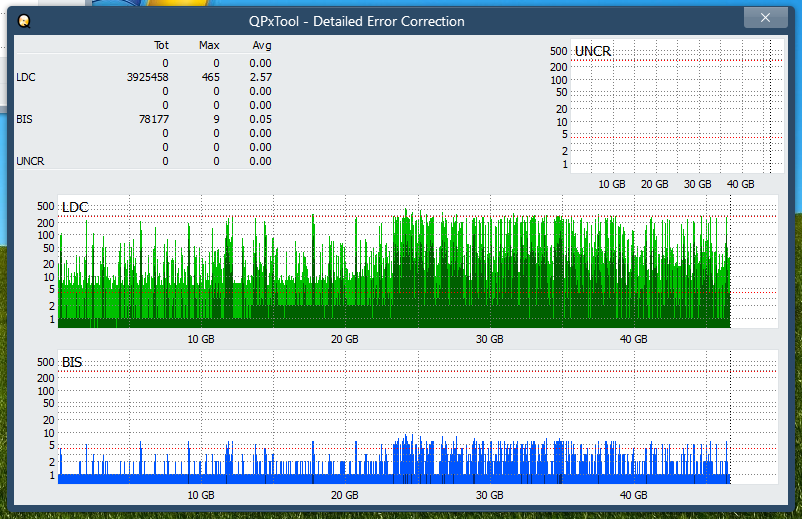Click the 10 GB axis label under UNCR graph
Image resolution: width=802 pixels, height=519 pixels.
[x=612, y=184]
